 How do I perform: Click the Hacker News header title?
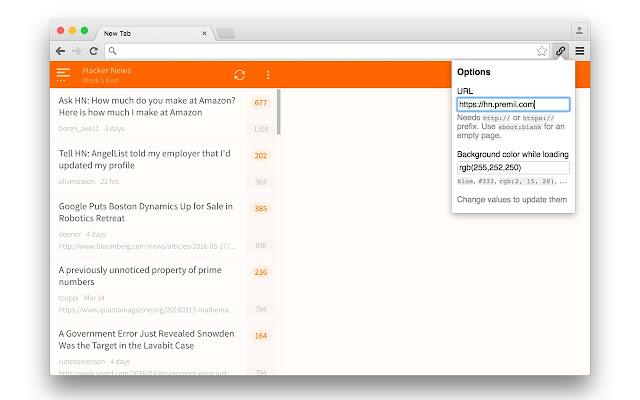click(107, 70)
